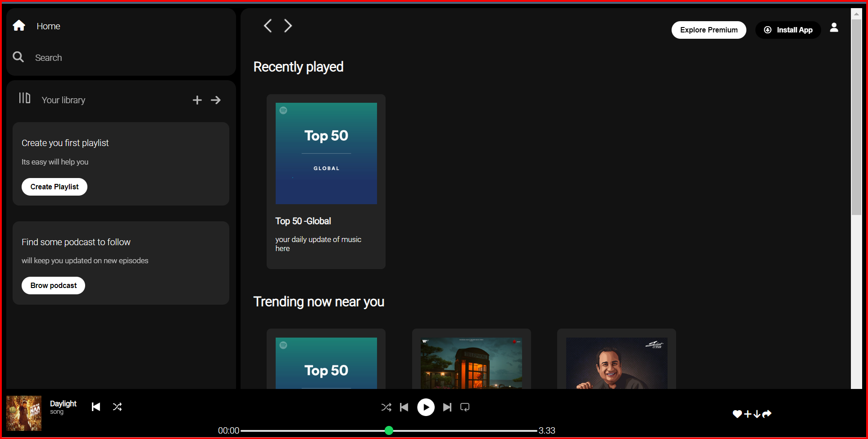Open the Top 50 Global recently played card
The height and width of the screenshot is (439, 868).
point(326,182)
